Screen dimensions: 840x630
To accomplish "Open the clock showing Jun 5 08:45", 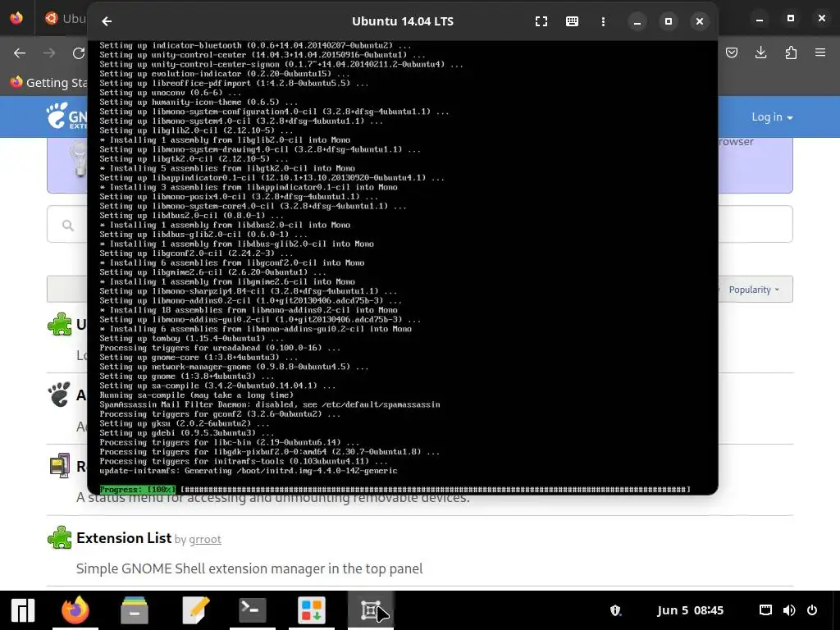I will pos(690,610).
